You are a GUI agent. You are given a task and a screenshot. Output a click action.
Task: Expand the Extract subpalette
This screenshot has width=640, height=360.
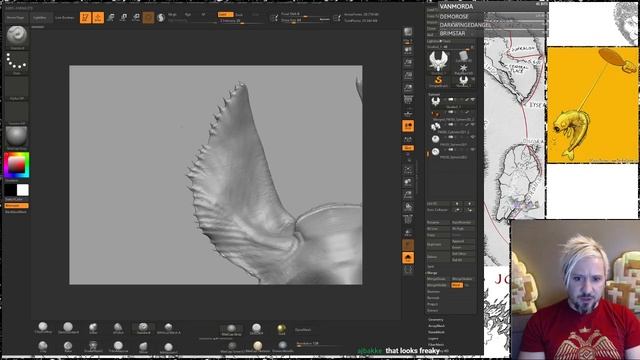(433, 311)
